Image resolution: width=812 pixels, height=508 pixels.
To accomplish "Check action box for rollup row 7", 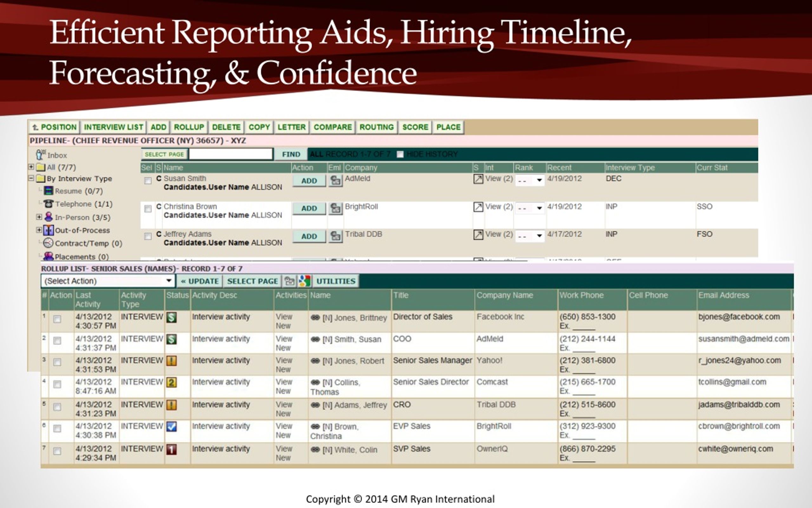I will [x=57, y=451].
